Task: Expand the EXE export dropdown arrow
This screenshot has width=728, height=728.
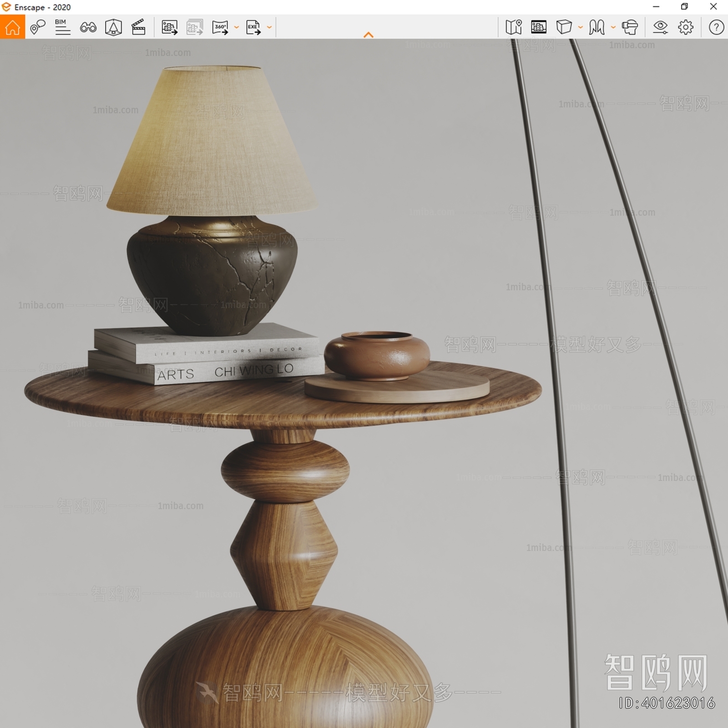Action: [x=269, y=27]
